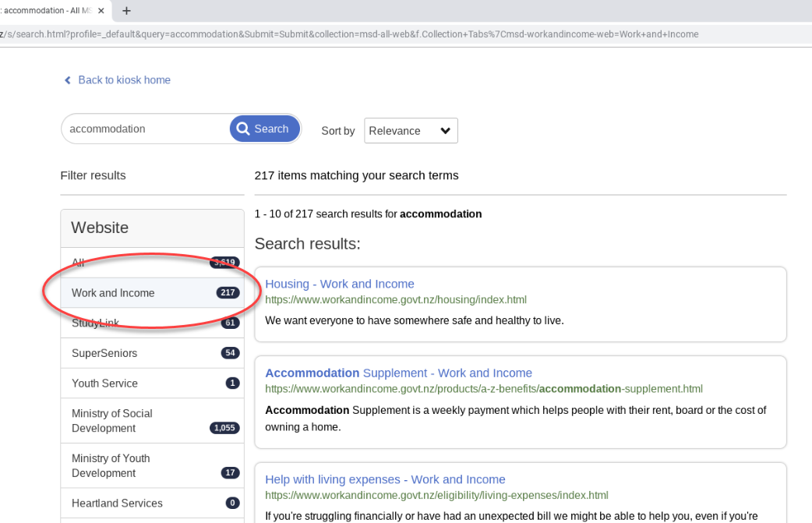The width and height of the screenshot is (812, 523).
Task: Open the living-expenses/index.html green URL
Action: [436, 496]
